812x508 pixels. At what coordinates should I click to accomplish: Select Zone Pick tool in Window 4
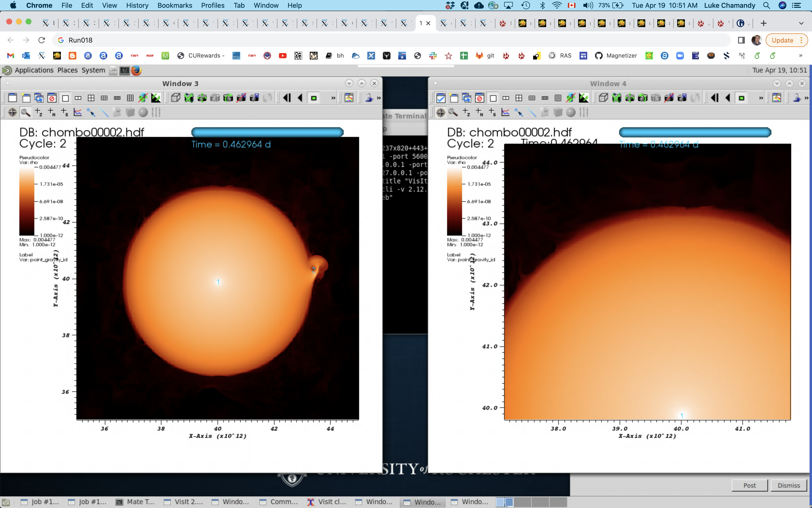pyautogui.click(x=466, y=112)
